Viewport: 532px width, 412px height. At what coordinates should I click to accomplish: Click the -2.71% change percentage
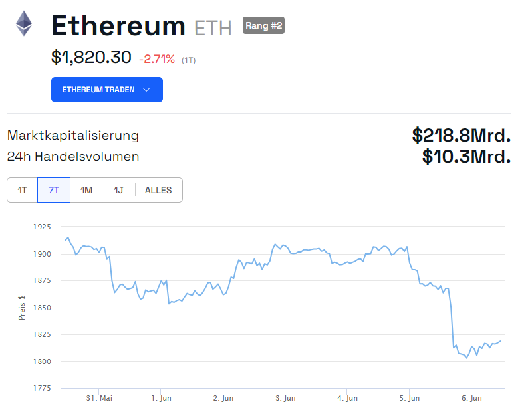pyautogui.click(x=158, y=58)
